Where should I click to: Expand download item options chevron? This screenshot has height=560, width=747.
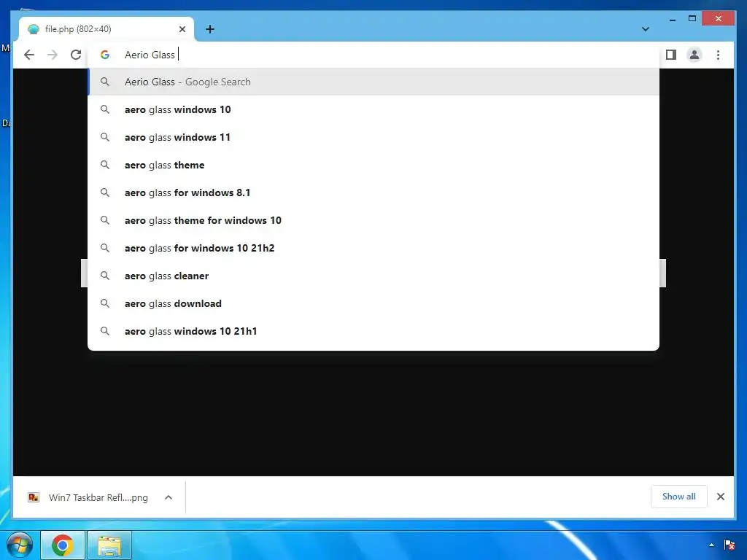tap(169, 497)
